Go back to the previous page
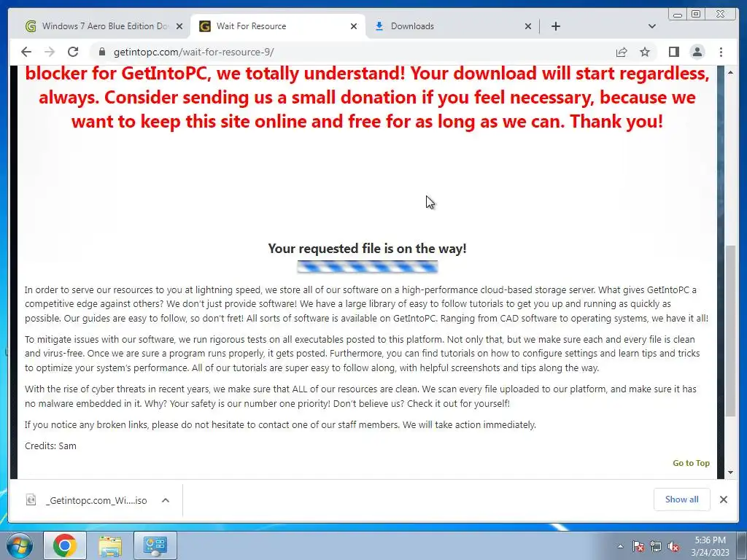 (26, 52)
